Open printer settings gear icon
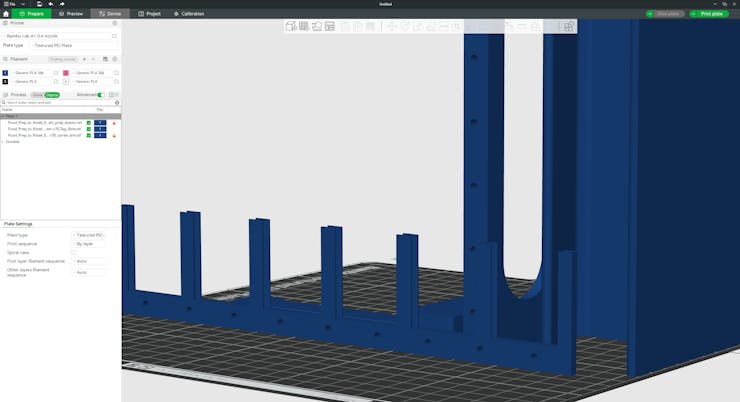This screenshot has width=740, height=402. click(114, 23)
